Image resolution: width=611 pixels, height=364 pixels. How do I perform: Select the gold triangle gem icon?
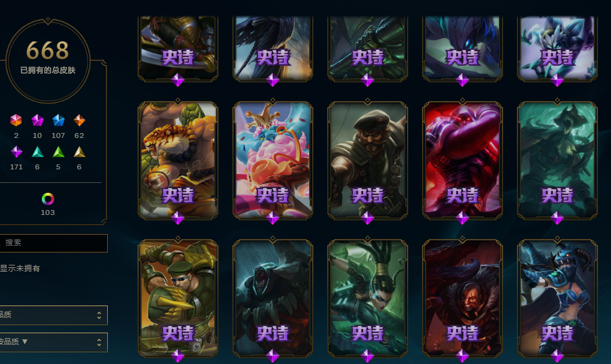pos(79,152)
